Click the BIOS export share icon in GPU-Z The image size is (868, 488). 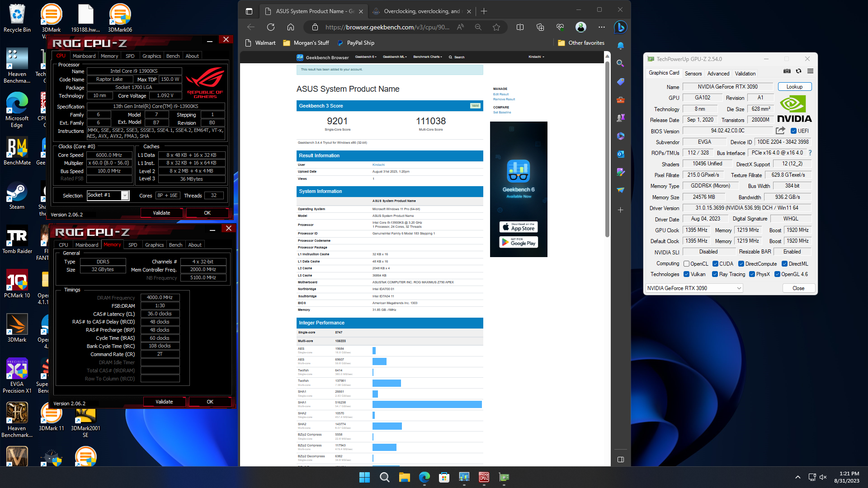point(781,131)
